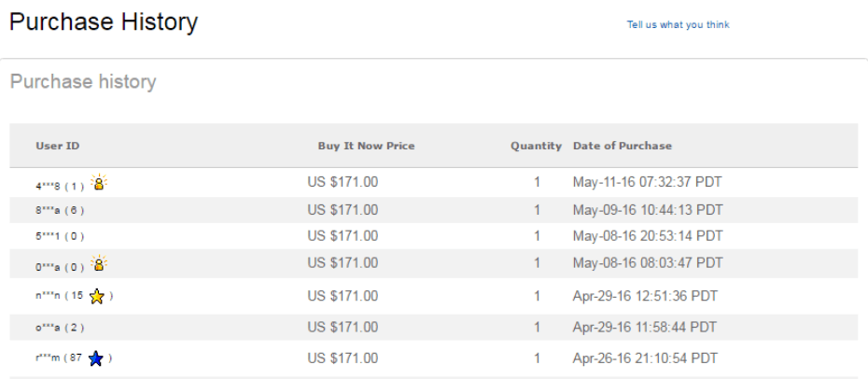Screen dimensions: 868x379
Task: Open the Tell us what you think link
Action: [x=679, y=25]
